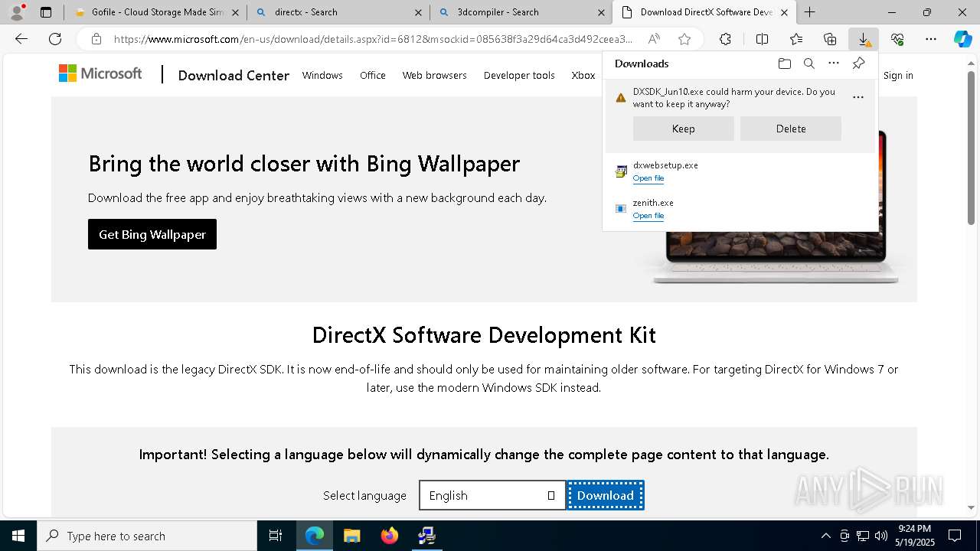
Task: View site information lock icon
Action: pyautogui.click(x=96, y=39)
